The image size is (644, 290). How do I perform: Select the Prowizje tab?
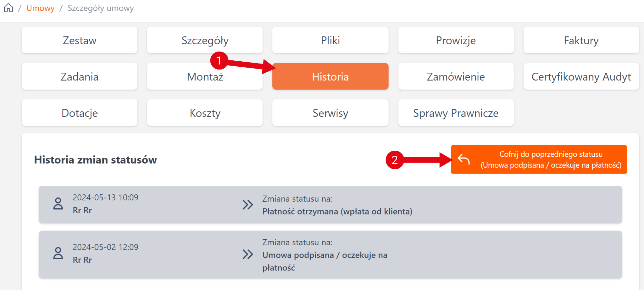point(456,40)
